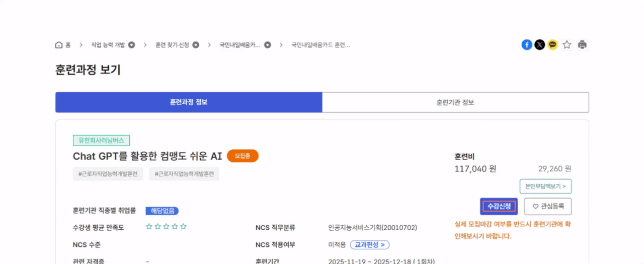Click the 모집중 status badge
Screen dimensions: 644x264
tap(243, 156)
